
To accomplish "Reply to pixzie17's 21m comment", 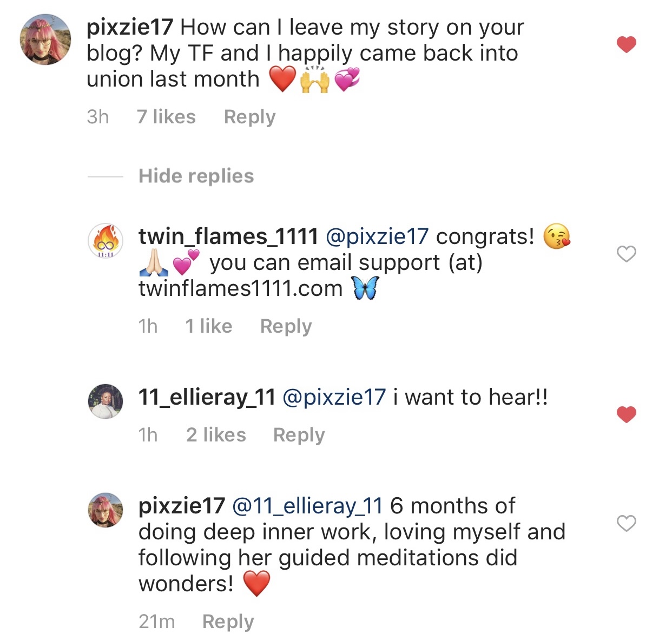I will (x=228, y=622).
